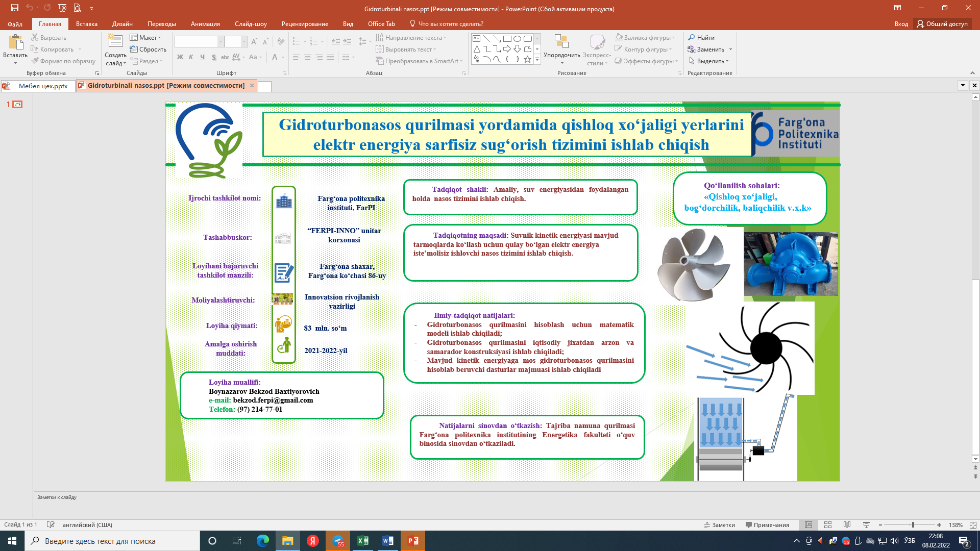This screenshot has height=551, width=980.
Task: Click the Paste (Вставить) clipboard icon
Action: (15, 43)
